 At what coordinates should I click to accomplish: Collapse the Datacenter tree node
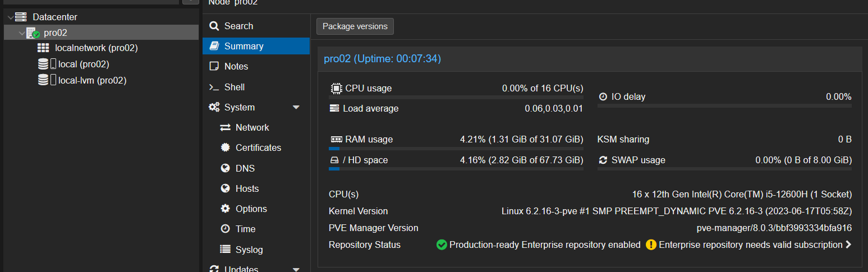point(10,17)
